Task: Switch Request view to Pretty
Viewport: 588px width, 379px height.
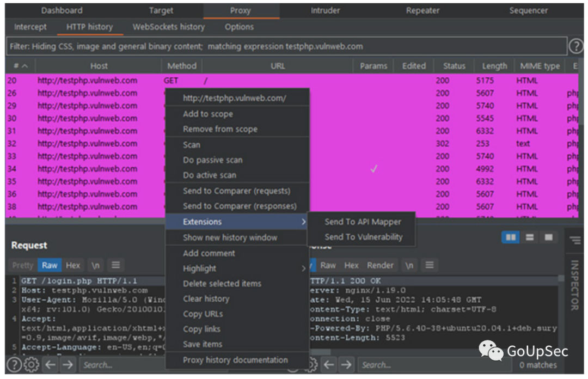Action: pyautogui.click(x=22, y=265)
